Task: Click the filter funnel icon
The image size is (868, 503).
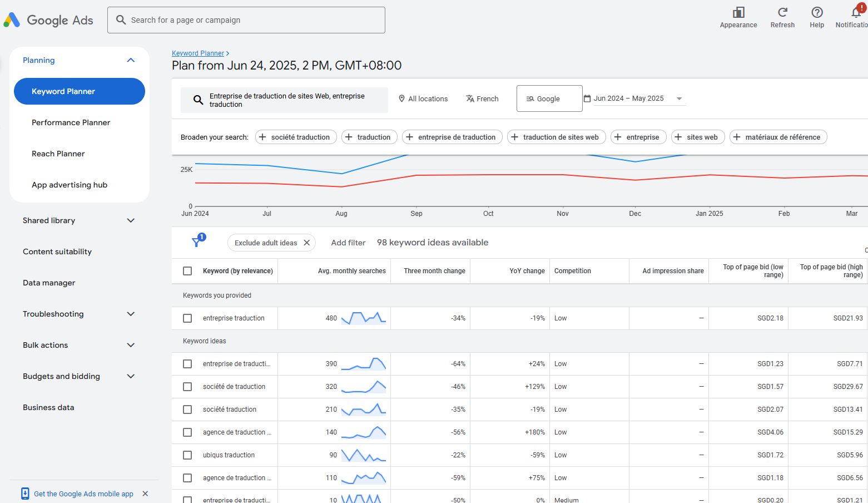Action: [196, 242]
